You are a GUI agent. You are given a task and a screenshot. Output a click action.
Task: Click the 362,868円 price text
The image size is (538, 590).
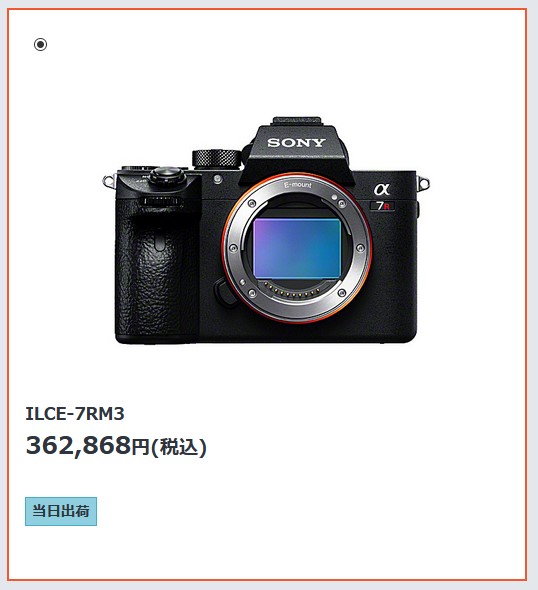pyautogui.click(x=88, y=446)
